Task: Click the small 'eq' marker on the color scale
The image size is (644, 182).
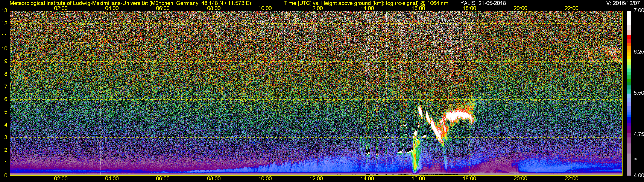Action: (x=636, y=159)
